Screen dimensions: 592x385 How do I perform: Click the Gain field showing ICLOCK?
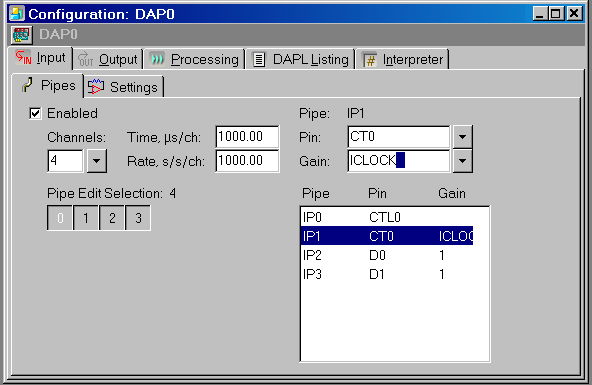point(399,161)
